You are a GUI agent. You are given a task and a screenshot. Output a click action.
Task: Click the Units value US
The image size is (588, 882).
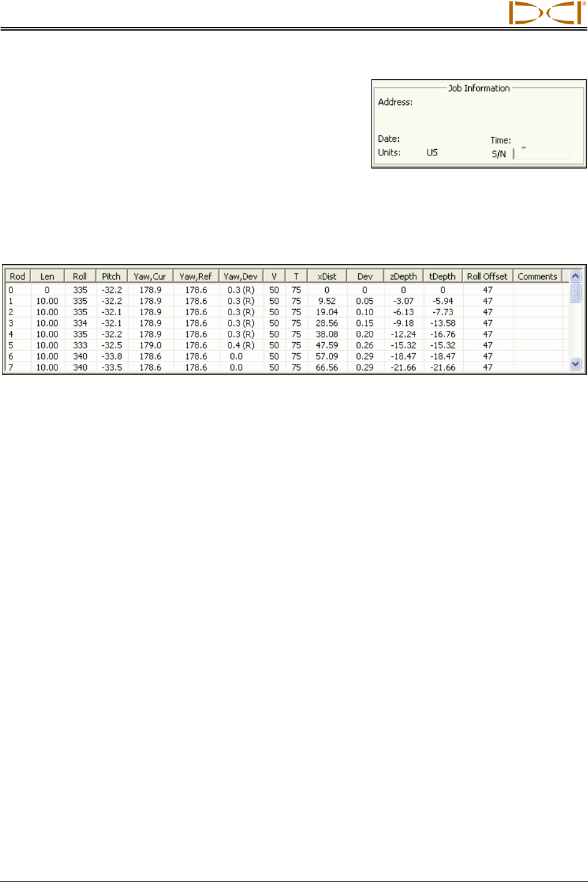pos(432,152)
